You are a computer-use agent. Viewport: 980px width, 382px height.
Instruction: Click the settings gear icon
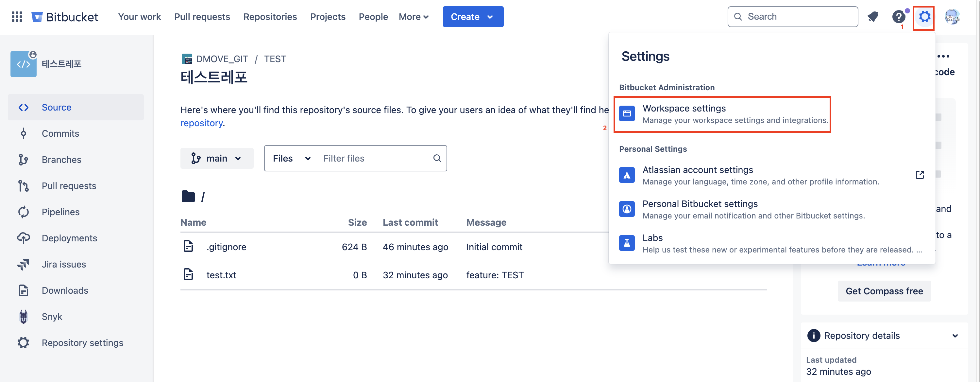click(x=924, y=17)
